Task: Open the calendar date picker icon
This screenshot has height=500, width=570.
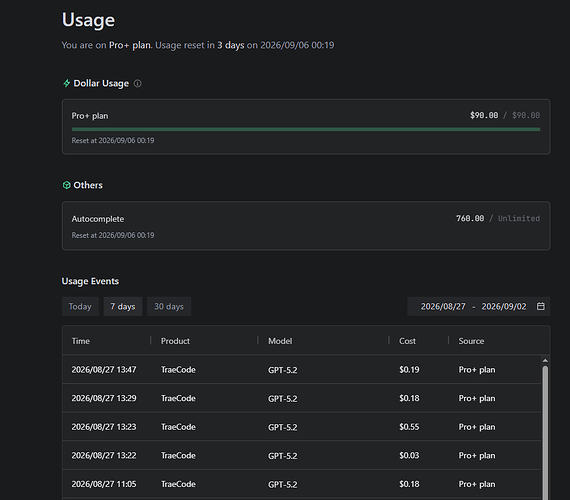Action: (541, 306)
